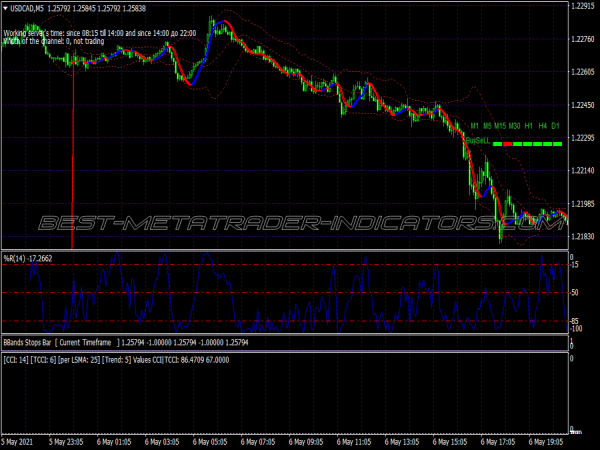
Task: Click the red signal bar in BuySell row
Action: 507,144
